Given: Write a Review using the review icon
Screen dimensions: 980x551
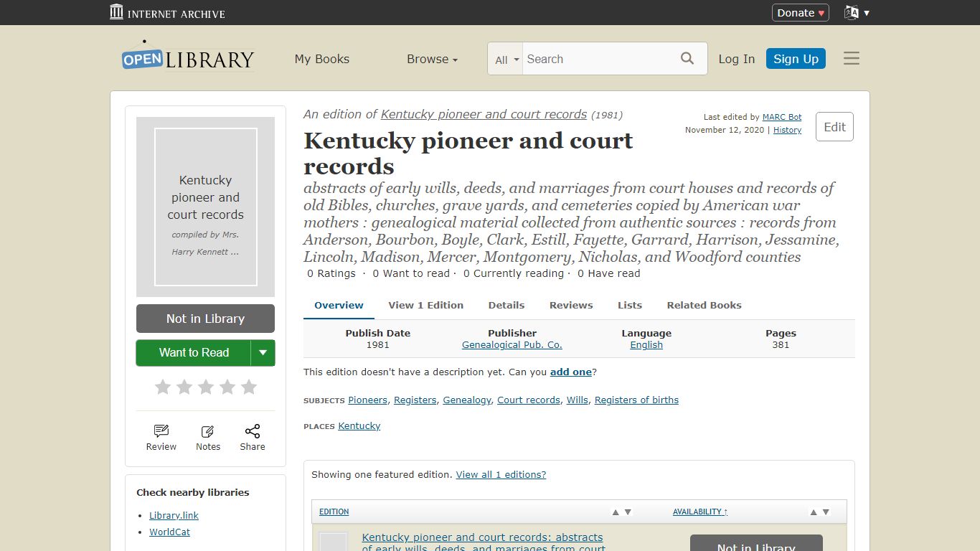Looking at the screenshot, I should coord(161,437).
